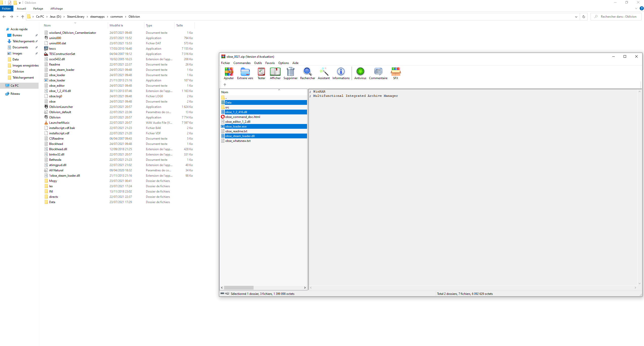Viewport: 644px width, 346px height.
Task: Open recent locations dropdown in Explorer
Action: 17,17
